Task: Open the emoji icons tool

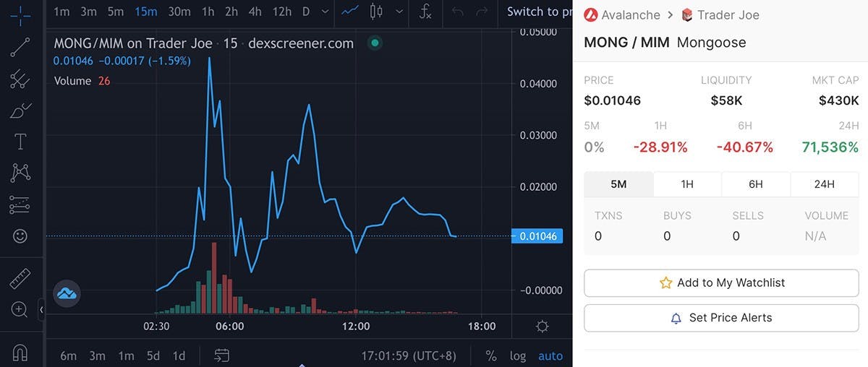Action: coord(20,236)
